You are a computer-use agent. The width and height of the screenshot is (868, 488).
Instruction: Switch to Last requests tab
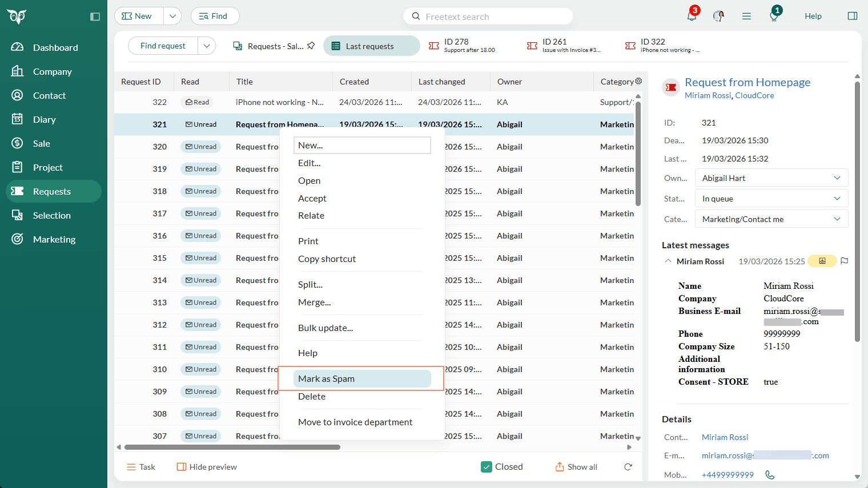point(372,46)
